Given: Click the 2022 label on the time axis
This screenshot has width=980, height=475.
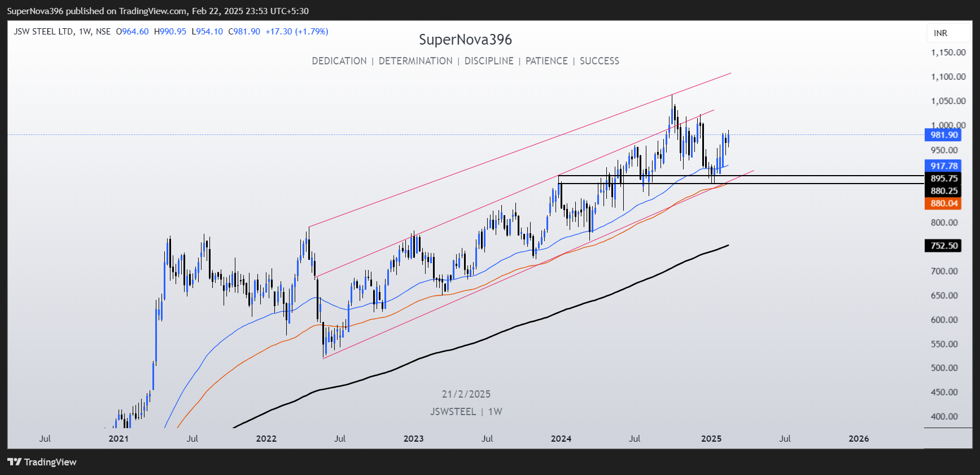Looking at the screenshot, I should click(x=266, y=439).
